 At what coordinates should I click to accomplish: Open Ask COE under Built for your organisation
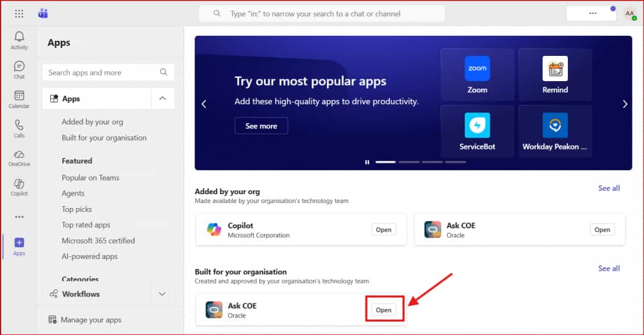384,310
